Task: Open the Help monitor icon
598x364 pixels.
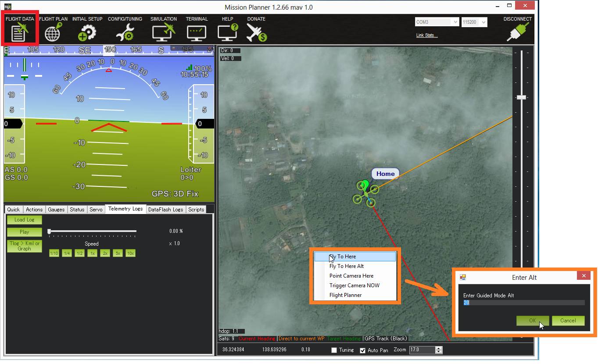Action: click(227, 32)
